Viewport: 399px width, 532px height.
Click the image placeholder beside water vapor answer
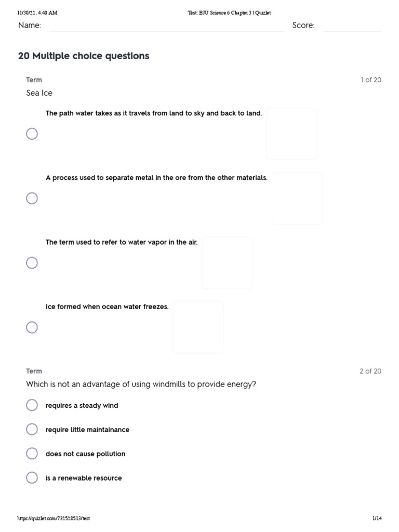tap(227, 263)
